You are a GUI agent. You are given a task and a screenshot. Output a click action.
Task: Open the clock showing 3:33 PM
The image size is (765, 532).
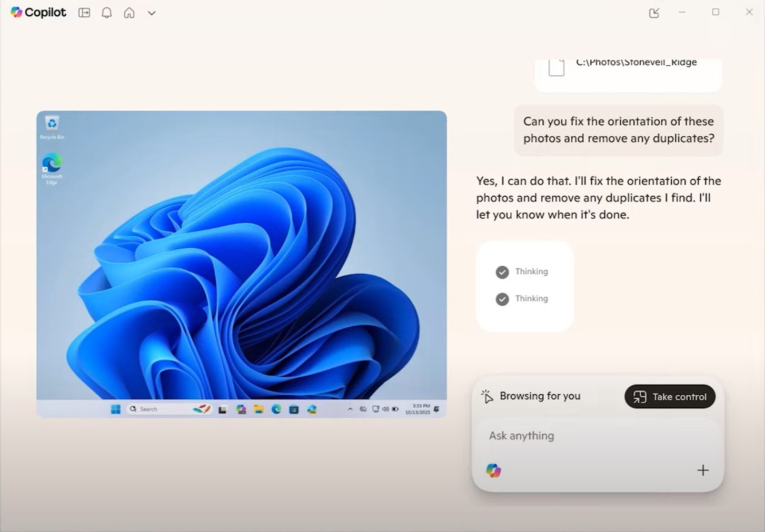(418, 409)
